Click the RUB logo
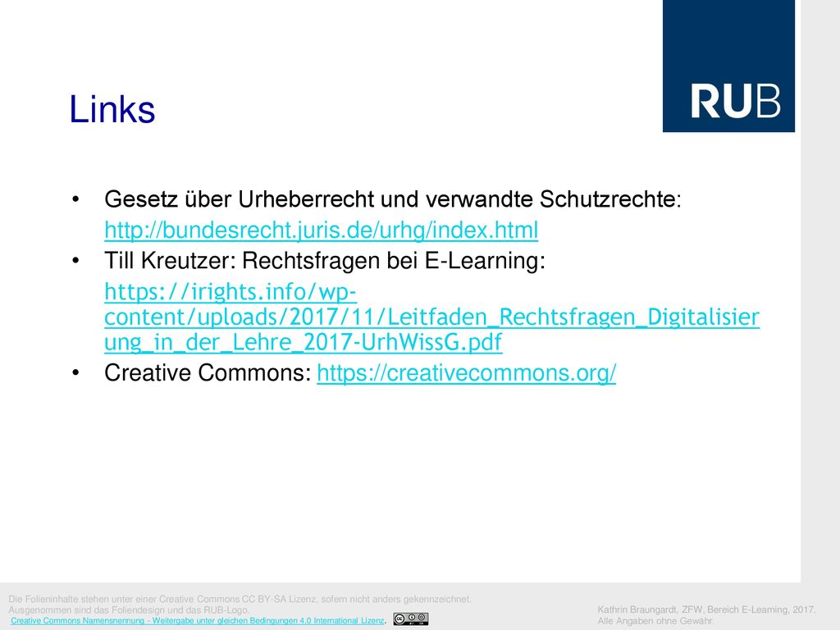This screenshot has width=840, height=630. [728, 66]
